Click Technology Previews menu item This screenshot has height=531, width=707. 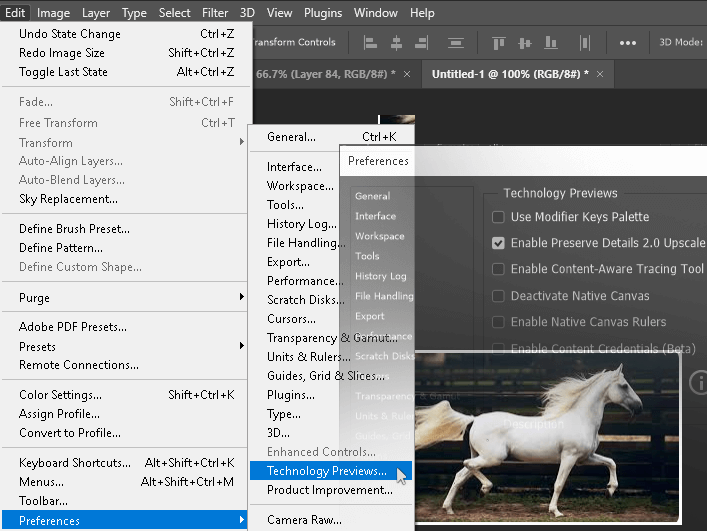pyautogui.click(x=331, y=471)
